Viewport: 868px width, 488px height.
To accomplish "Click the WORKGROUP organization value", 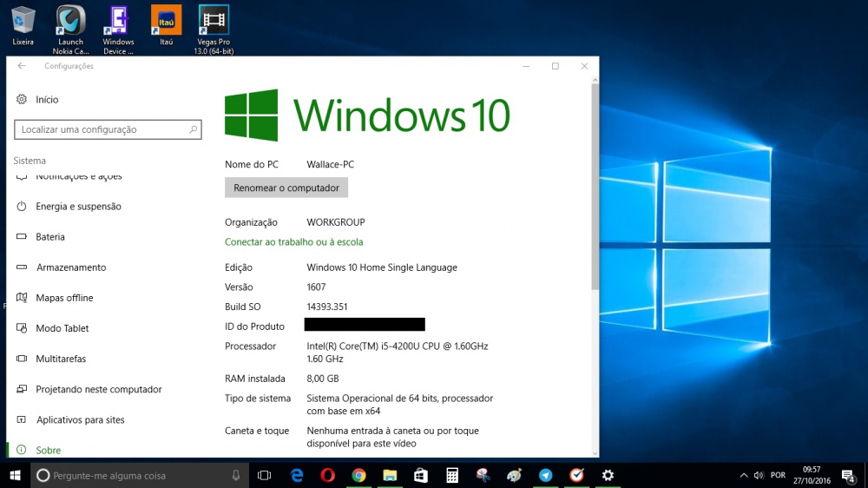I will pos(336,222).
